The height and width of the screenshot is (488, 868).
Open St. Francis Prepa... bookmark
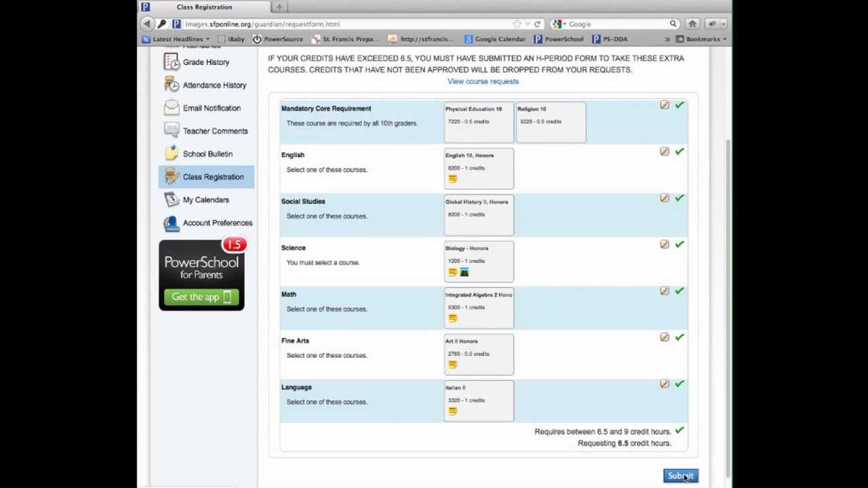[344, 39]
